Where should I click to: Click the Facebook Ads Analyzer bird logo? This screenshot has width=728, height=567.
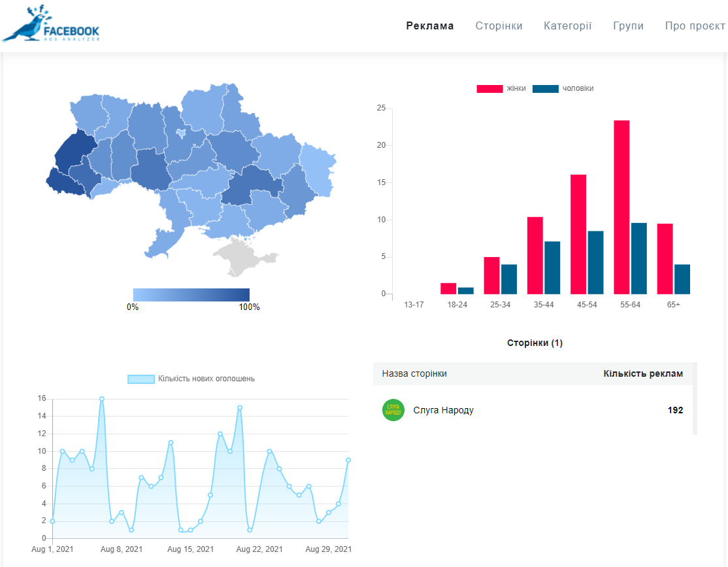pos(51,25)
